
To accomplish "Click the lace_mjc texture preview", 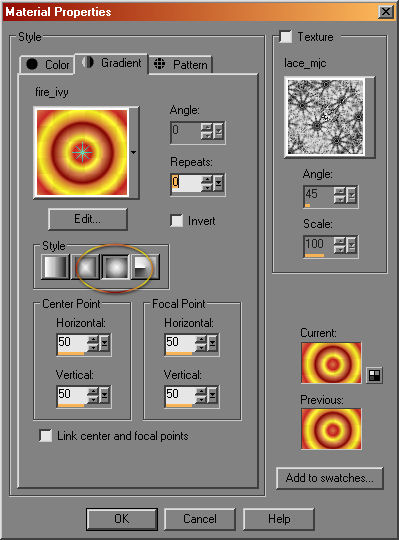I will point(326,117).
